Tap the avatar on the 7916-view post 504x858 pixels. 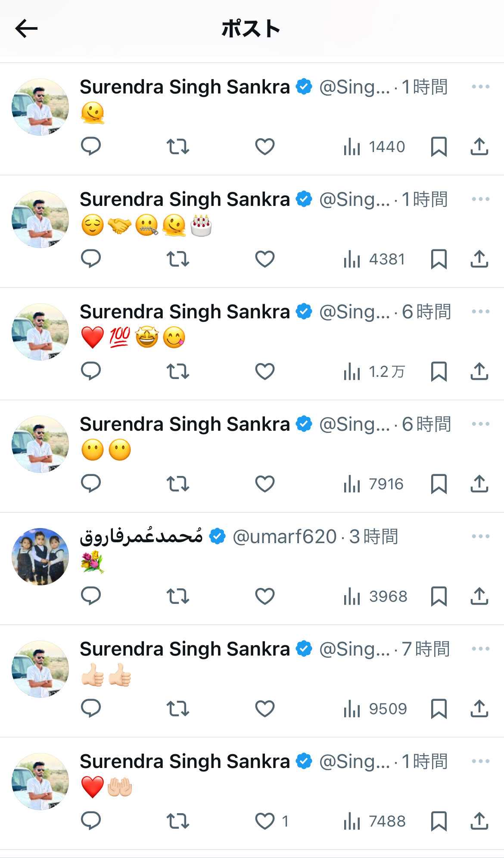tap(40, 444)
